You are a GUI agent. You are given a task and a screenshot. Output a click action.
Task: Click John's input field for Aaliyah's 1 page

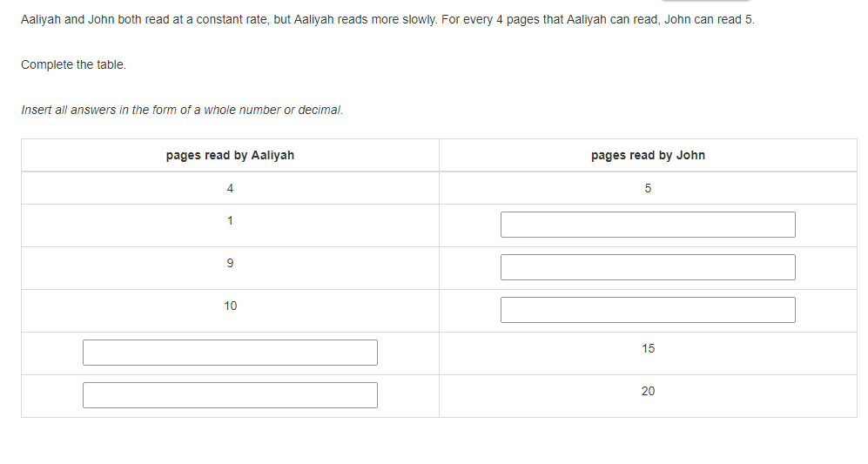pyautogui.click(x=648, y=225)
